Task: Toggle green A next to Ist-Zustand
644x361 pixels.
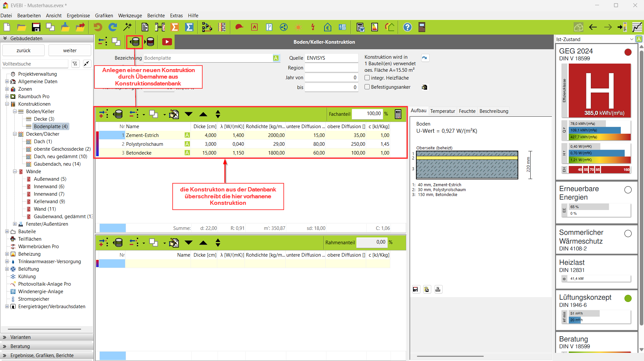Action: 639,39
